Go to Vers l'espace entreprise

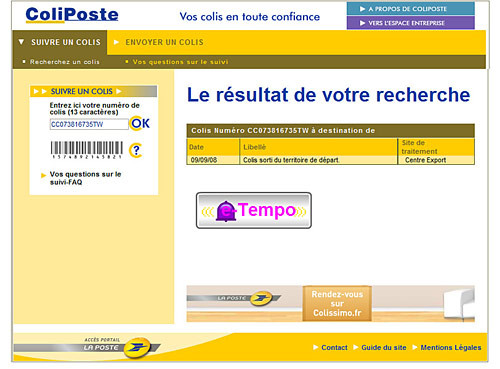[411, 23]
